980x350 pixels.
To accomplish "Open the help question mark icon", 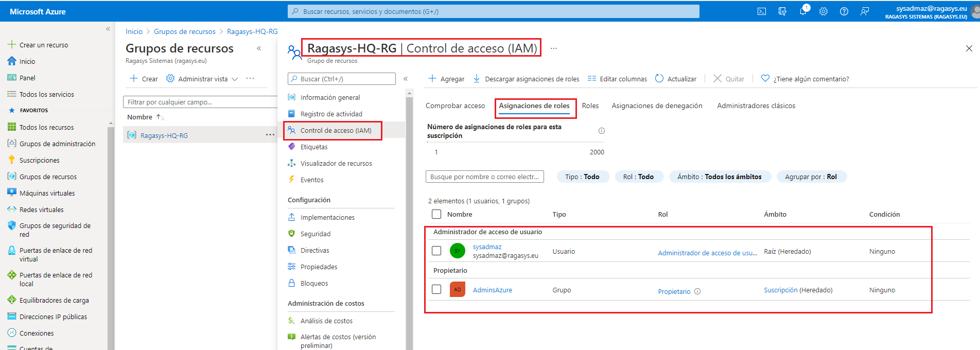I will [844, 11].
